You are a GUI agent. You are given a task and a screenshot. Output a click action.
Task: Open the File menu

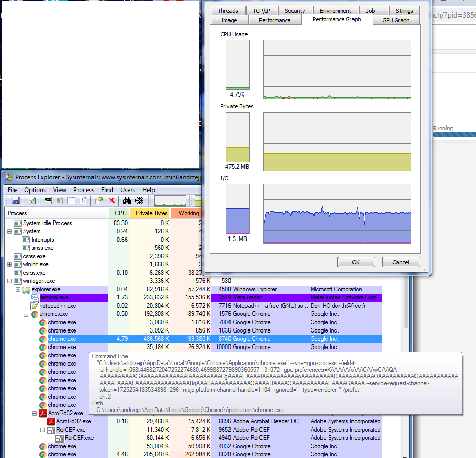click(x=12, y=190)
